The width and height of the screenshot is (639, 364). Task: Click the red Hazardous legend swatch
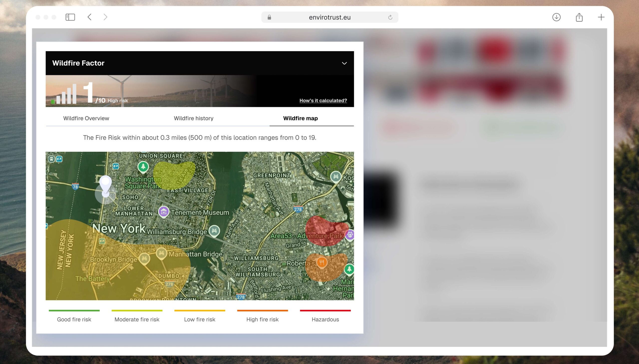point(325,311)
